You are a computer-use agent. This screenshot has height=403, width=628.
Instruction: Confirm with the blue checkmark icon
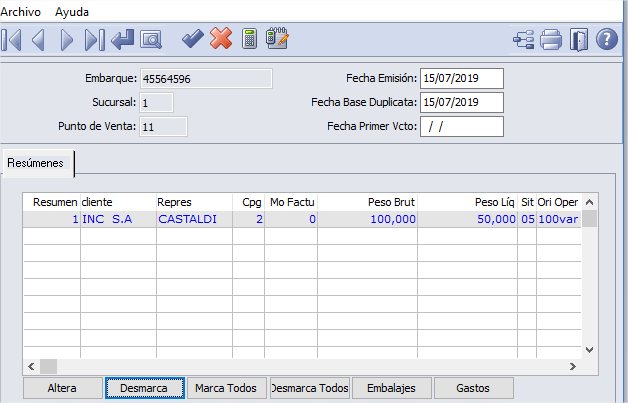coord(193,39)
